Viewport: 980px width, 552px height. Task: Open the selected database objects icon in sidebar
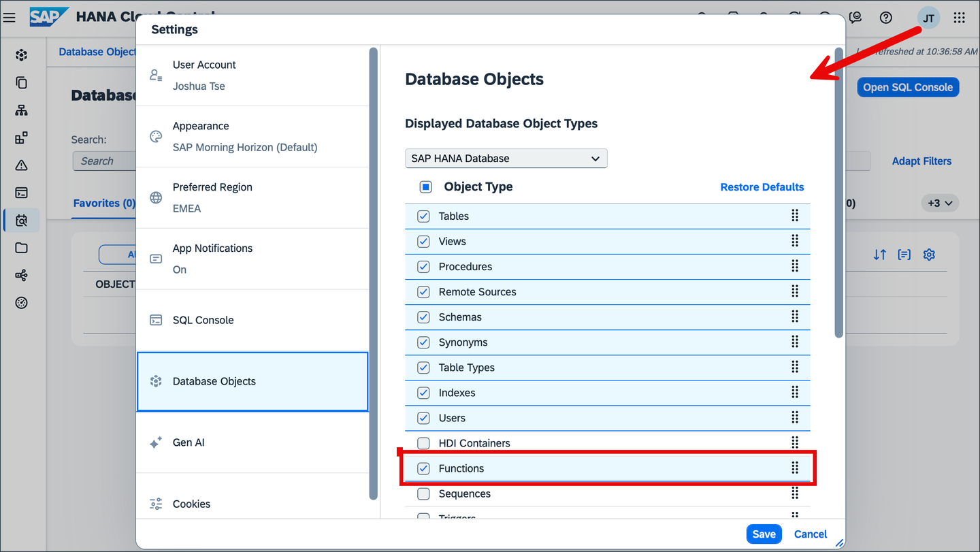tap(22, 221)
